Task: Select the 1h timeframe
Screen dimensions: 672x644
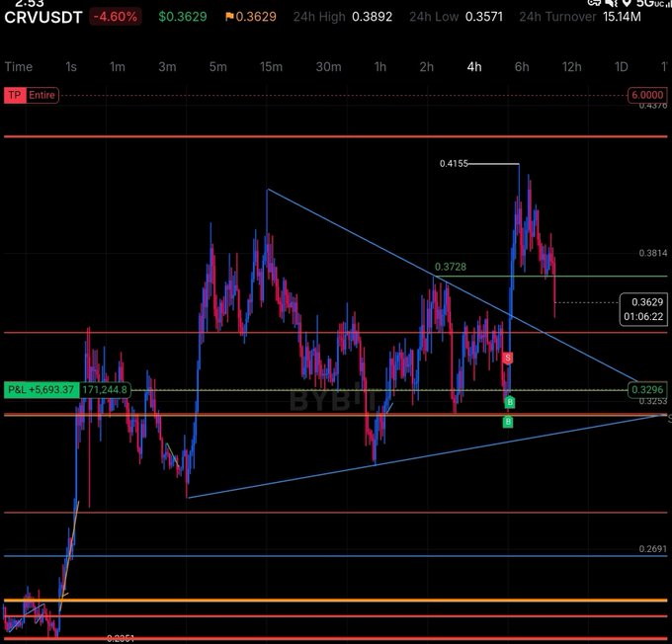Action: pos(380,67)
